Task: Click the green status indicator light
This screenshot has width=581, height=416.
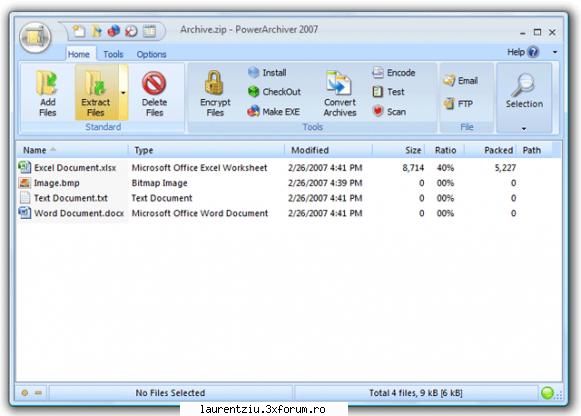Action: point(547,393)
